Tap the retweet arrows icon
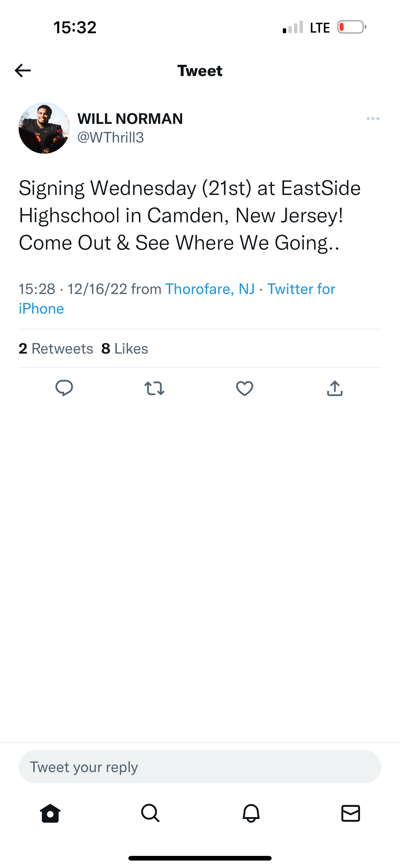This screenshot has height=868, width=400. coord(154,388)
